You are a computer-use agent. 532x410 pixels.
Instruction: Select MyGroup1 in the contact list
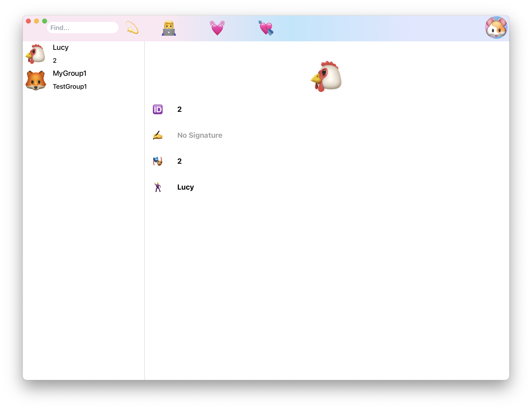[70, 73]
